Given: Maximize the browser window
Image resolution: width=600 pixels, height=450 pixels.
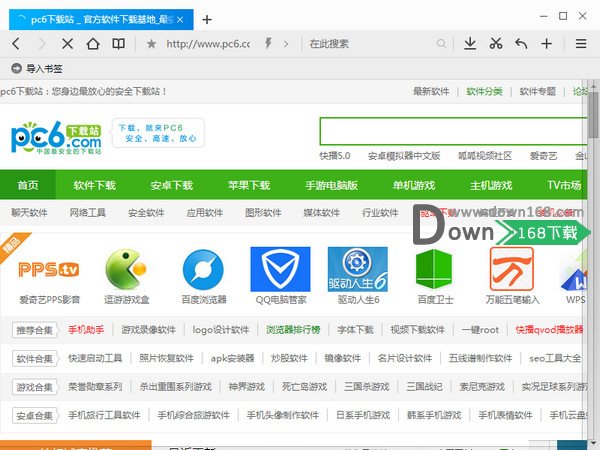Looking at the screenshot, I should (563, 16).
